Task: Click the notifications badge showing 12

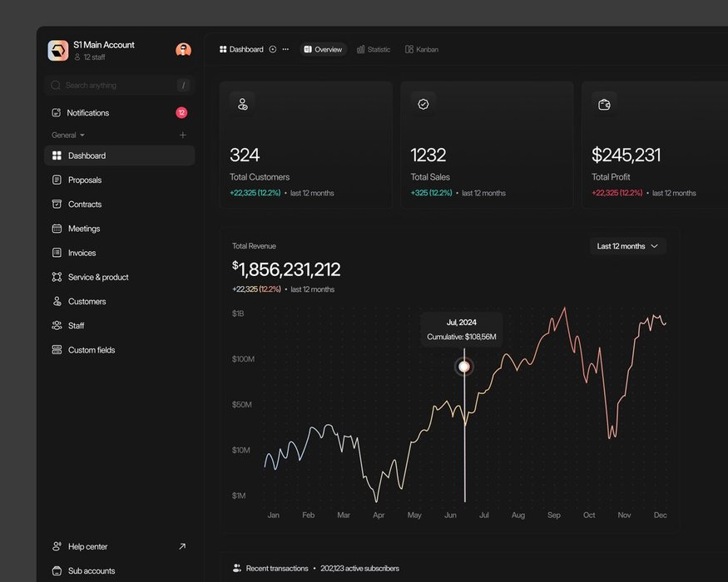Action: [x=181, y=113]
